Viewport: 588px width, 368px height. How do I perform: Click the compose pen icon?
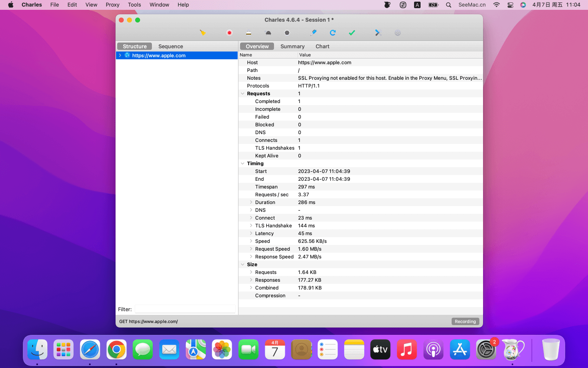coord(314,33)
